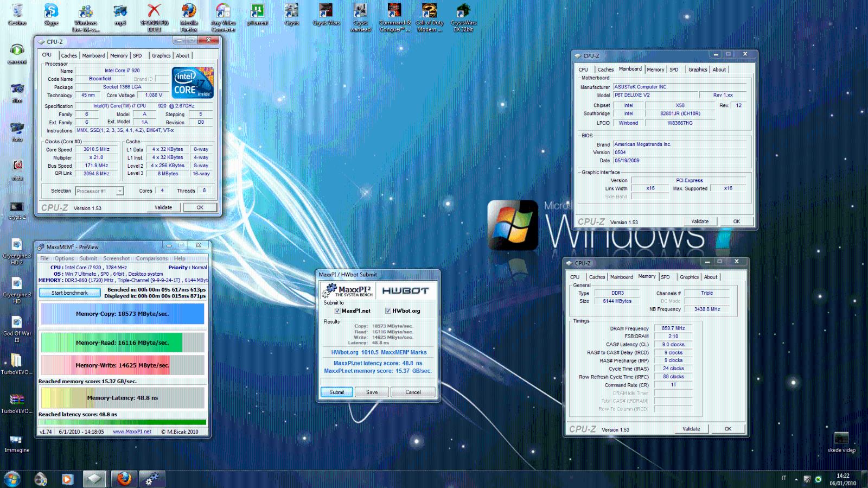The height and width of the screenshot is (488, 868).
Task: Click Start benchmark in MaxxMEM
Action: tap(69, 293)
